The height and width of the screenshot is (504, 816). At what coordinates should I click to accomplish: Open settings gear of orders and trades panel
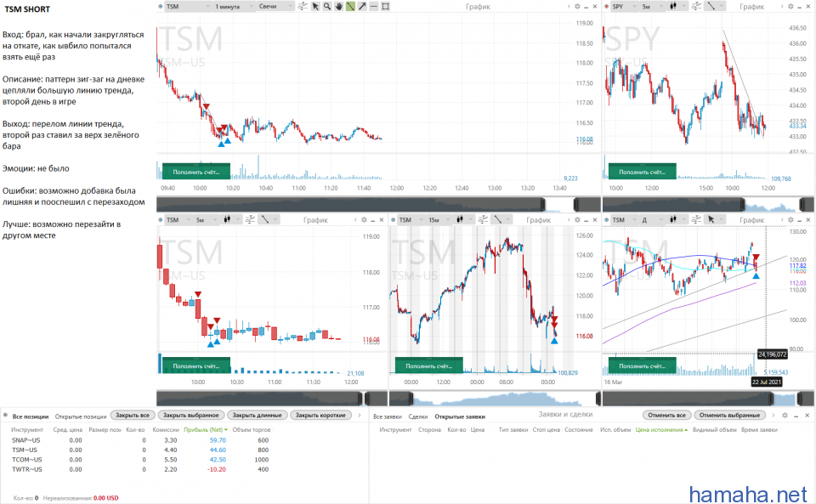point(785,415)
